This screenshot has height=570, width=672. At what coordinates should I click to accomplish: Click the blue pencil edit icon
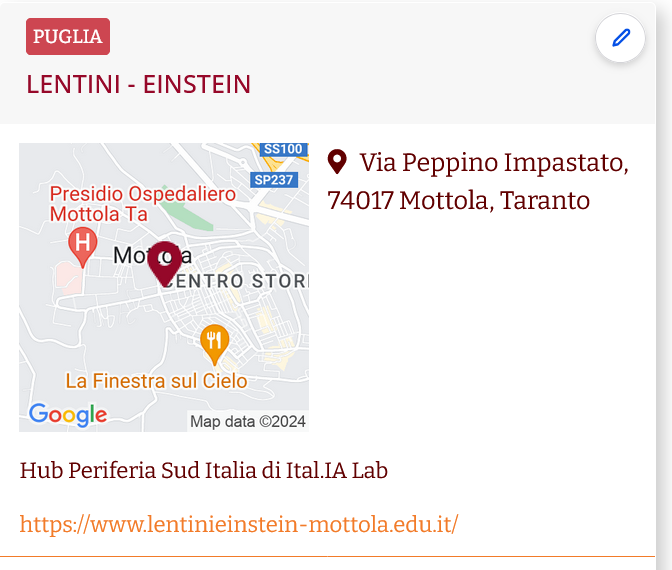point(620,38)
